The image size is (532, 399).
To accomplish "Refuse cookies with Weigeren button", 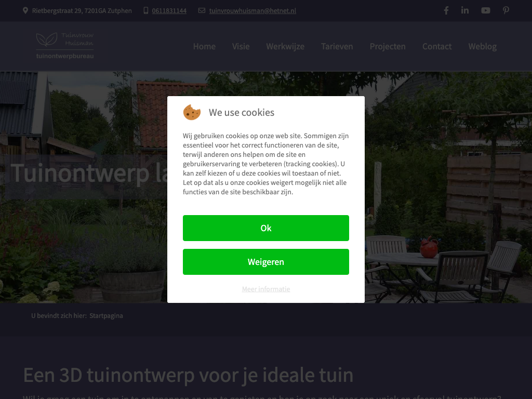I will pyautogui.click(x=266, y=262).
